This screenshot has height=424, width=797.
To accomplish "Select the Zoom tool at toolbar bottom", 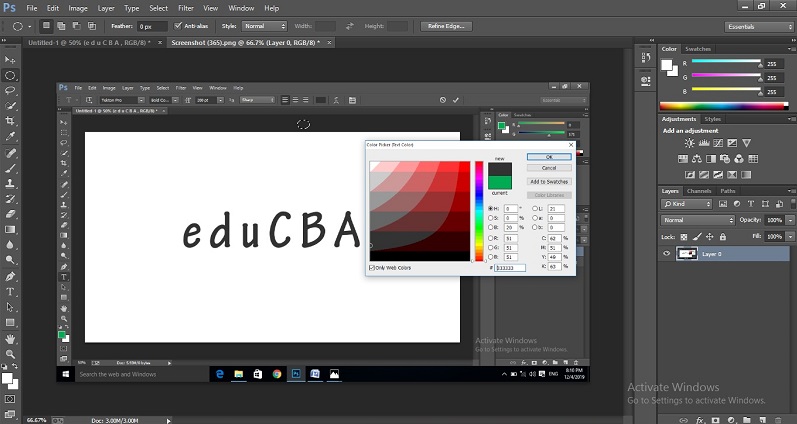I will point(10,354).
